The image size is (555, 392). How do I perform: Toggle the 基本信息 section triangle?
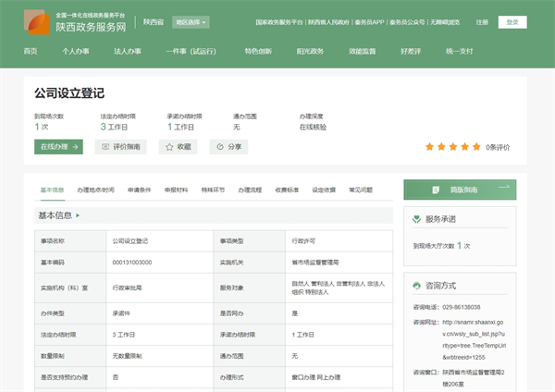(78, 215)
